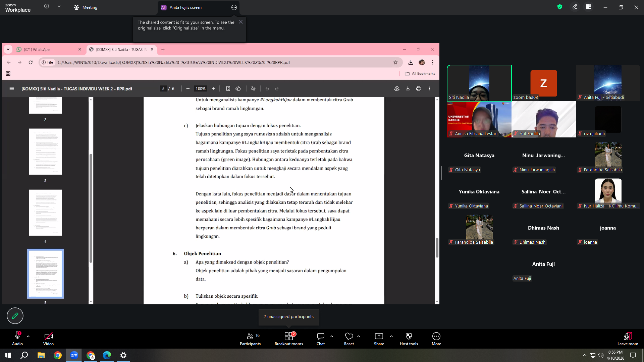644x362 pixels.
Task: Switch to the KOMXX Siti Nadila tab
Action: click(x=121, y=50)
